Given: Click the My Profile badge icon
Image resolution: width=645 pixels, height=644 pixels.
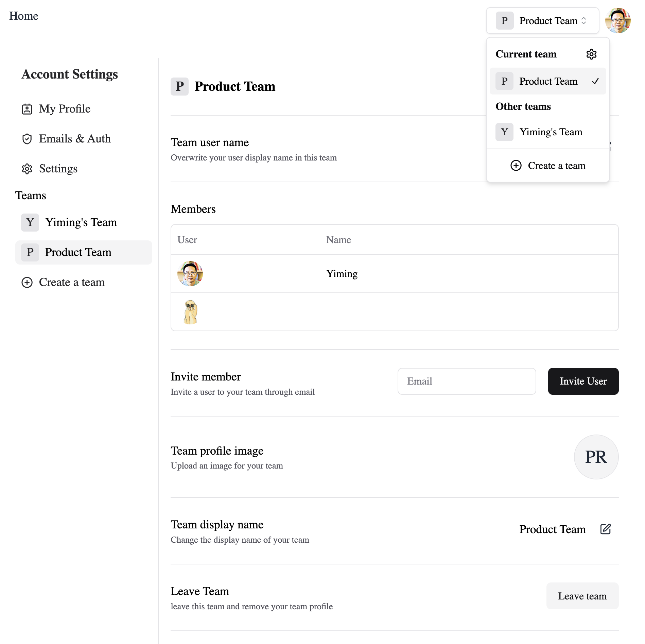Looking at the screenshot, I should point(27,109).
